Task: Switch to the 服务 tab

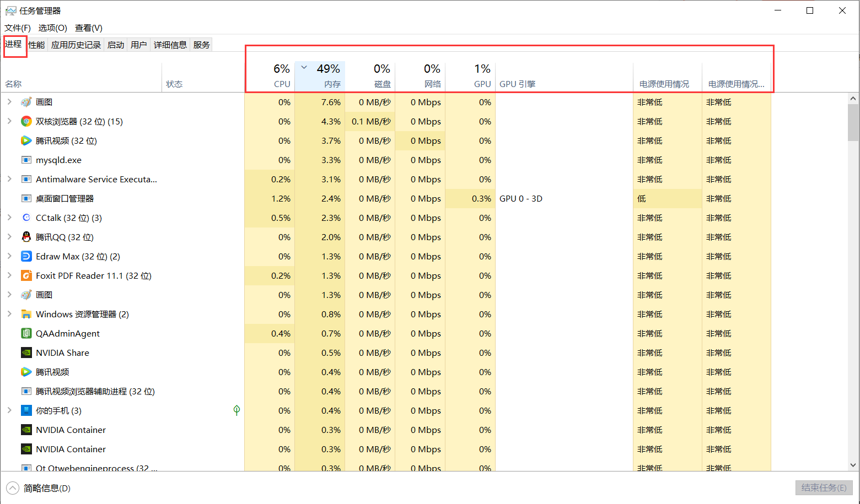Action: tap(202, 45)
